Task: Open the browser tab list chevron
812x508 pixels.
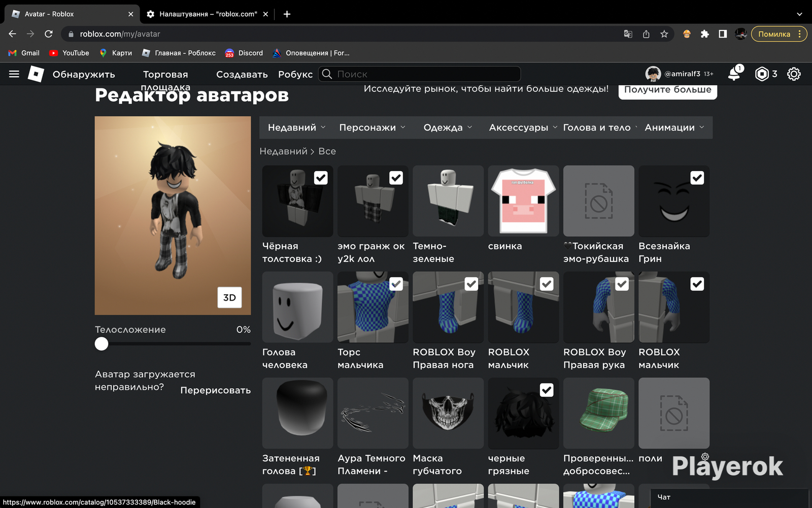Action: [799, 14]
